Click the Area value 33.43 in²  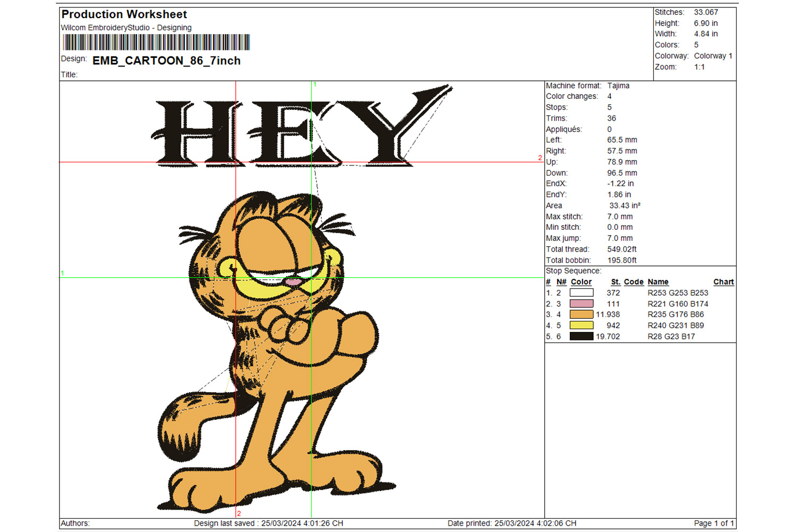(625, 206)
